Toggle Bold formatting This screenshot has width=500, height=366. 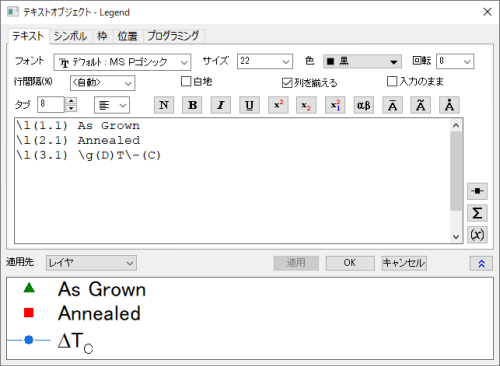pyautogui.click(x=192, y=105)
